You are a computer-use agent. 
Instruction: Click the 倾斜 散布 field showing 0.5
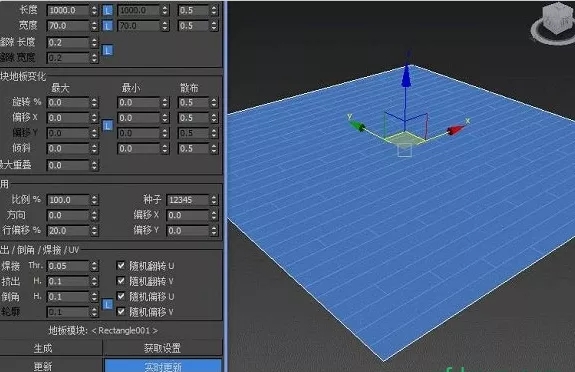[194, 149]
